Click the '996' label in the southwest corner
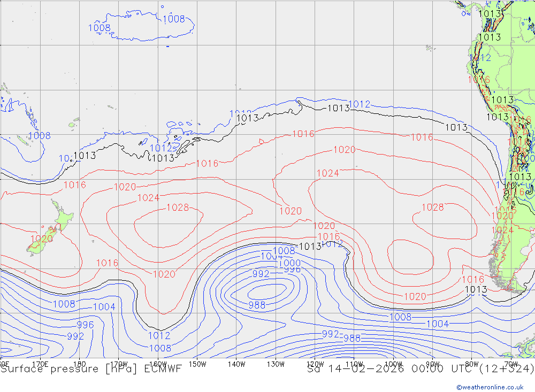535x392 pixels. (x=85, y=325)
